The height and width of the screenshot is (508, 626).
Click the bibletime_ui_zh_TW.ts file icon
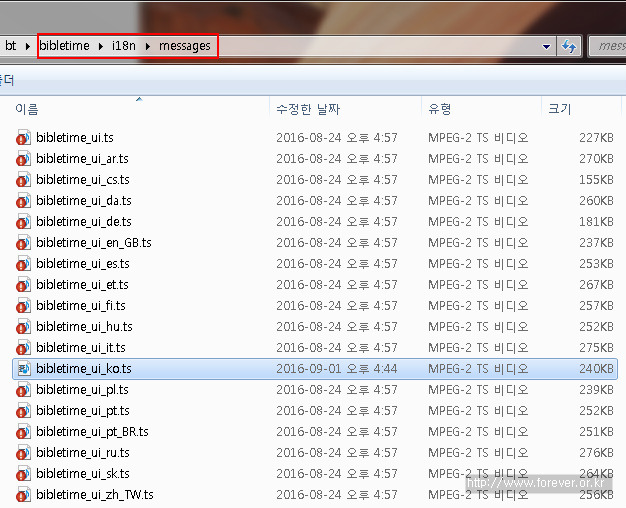(23, 495)
